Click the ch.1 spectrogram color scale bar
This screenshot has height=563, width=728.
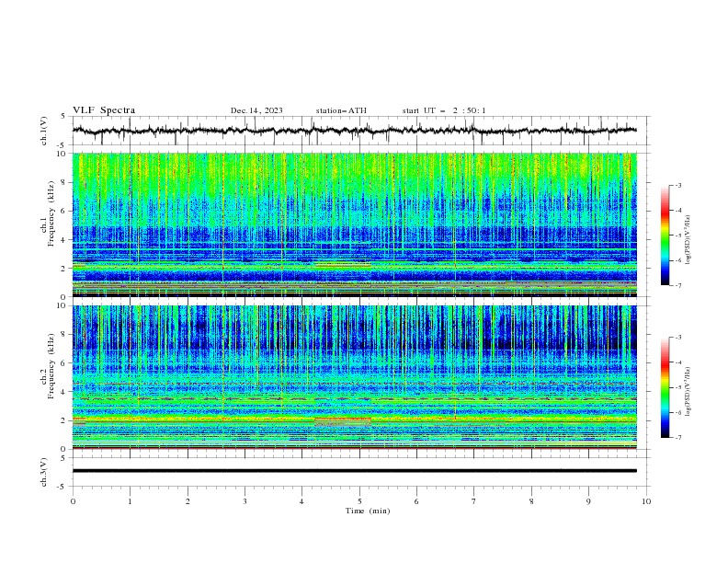665,235
